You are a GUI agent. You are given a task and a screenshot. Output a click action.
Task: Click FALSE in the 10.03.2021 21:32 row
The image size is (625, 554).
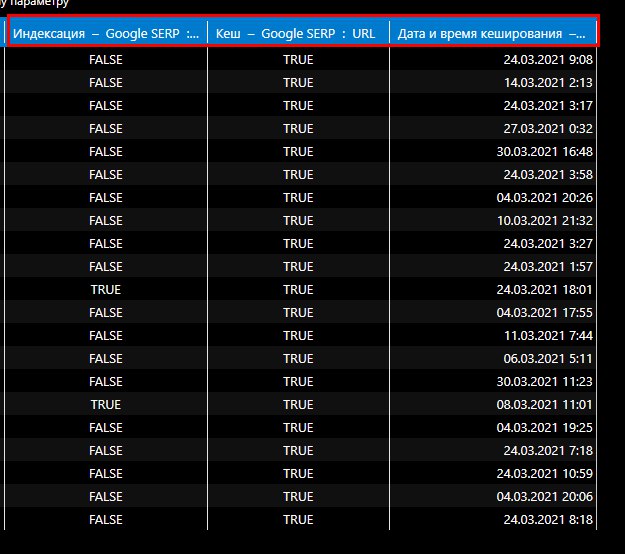point(106,220)
